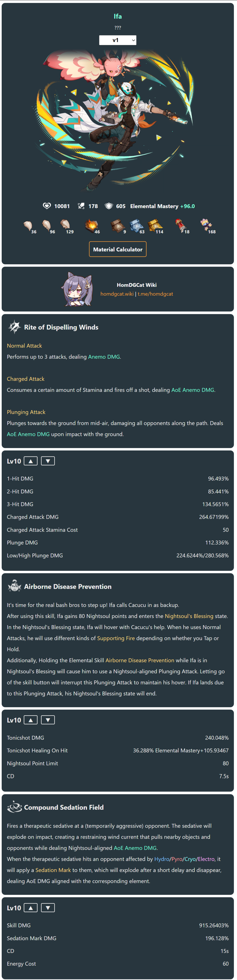
Task: Click the Rite of Dispelling Winds talent icon
Action: point(14,327)
